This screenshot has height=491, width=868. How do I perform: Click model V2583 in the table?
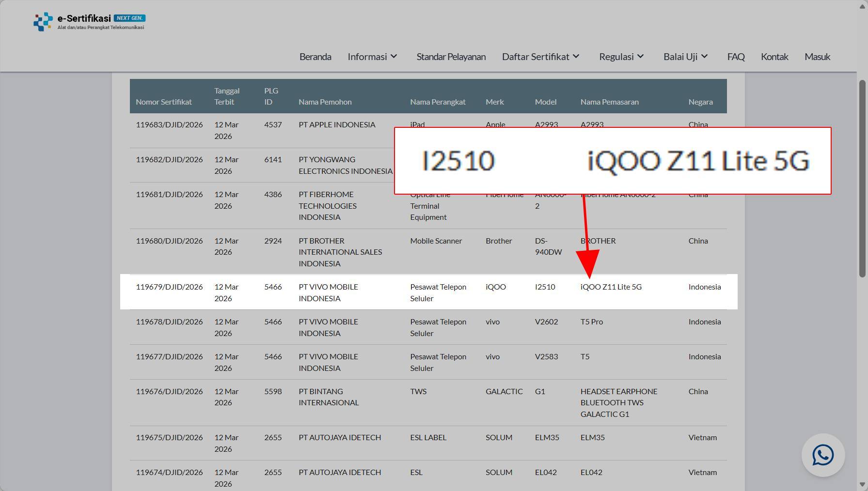tap(546, 356)
